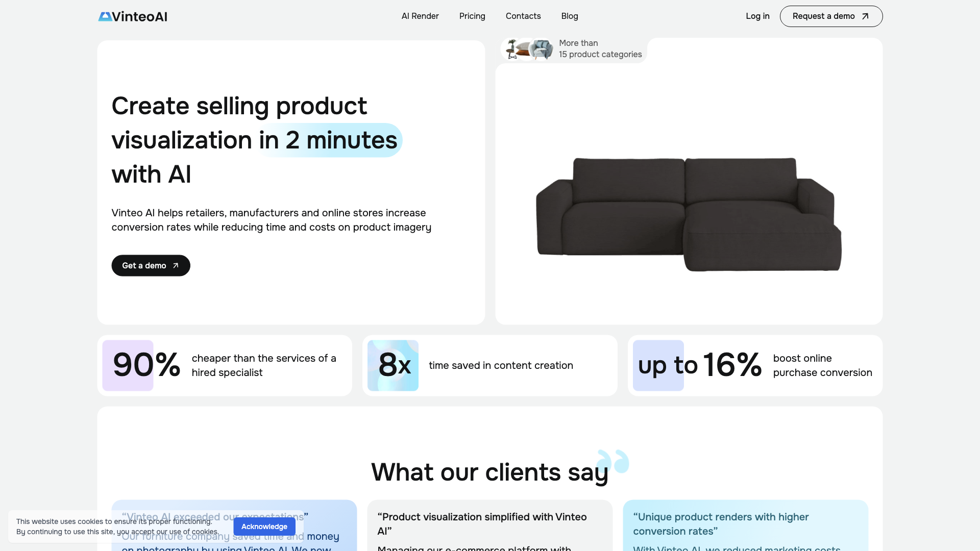Click the Get a demo button

(150, 265)
